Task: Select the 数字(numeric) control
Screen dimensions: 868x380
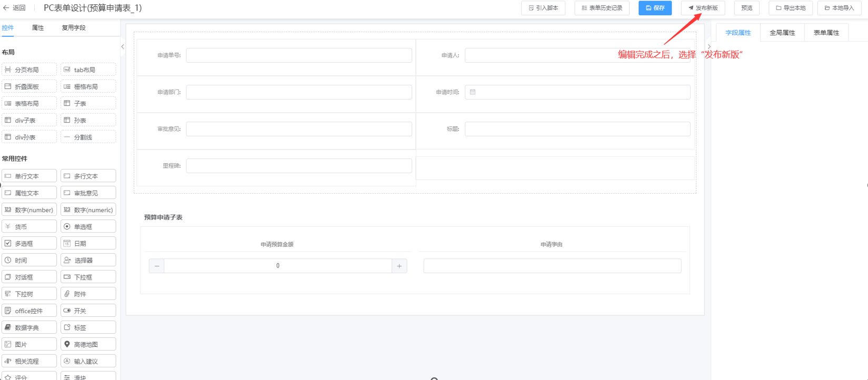Action: 88,209
